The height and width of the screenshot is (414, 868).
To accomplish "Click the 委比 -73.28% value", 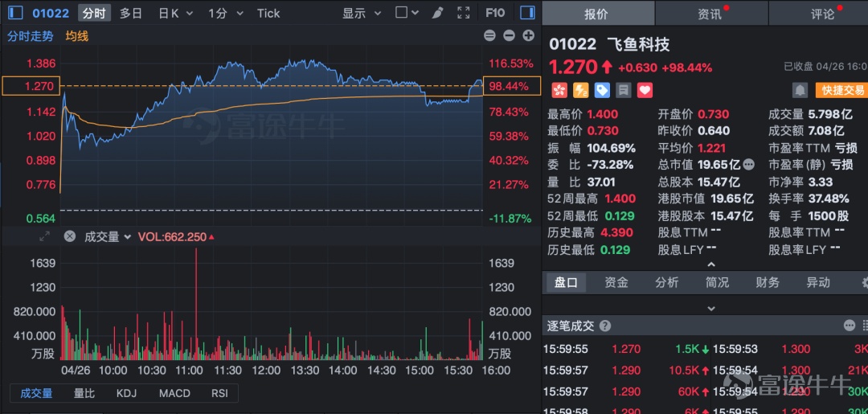I will [610, 164].
